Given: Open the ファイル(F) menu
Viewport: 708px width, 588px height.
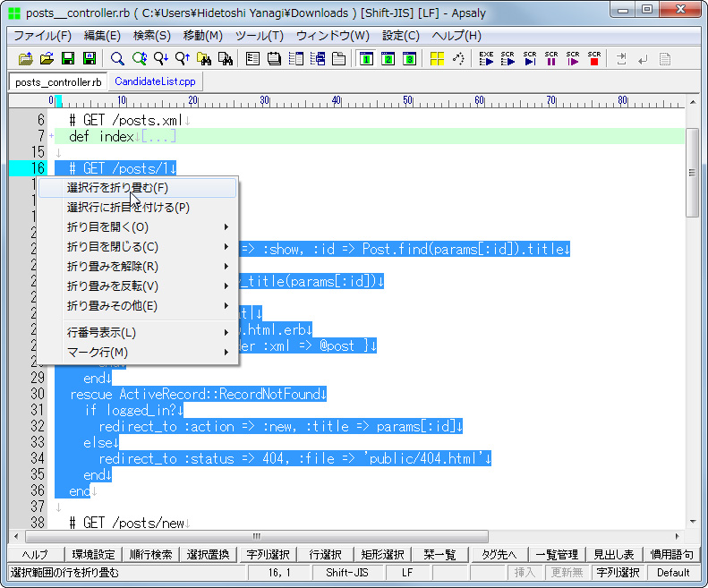Looking at the screenshot, I should [42, 36].
